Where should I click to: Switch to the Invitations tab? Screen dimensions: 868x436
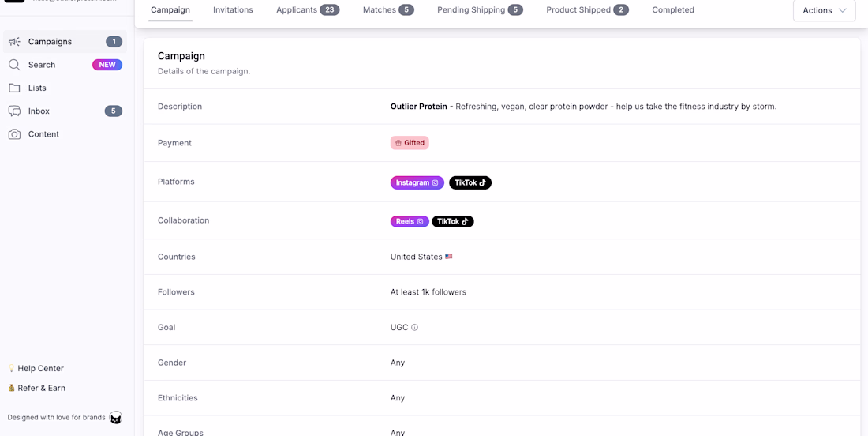pos(233,10)
